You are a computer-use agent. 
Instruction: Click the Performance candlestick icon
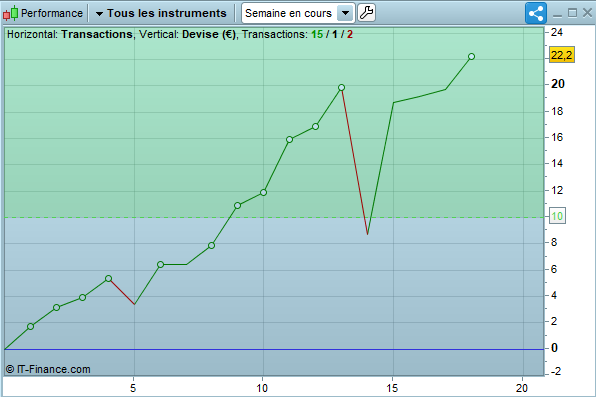(x=10, y=13)
